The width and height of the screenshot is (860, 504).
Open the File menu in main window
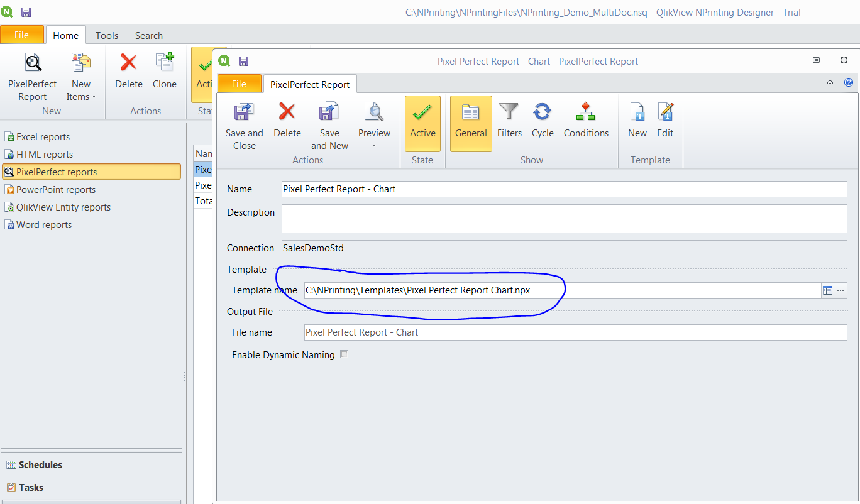pyautogui.click(x=22, y=35)
